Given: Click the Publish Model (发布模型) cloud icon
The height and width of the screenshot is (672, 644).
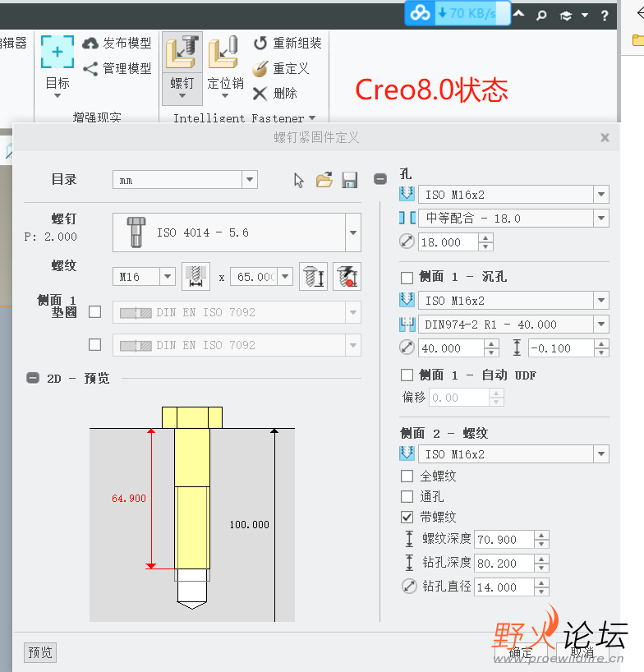Looking at the screenshot, I should click(x=90, y=43).
